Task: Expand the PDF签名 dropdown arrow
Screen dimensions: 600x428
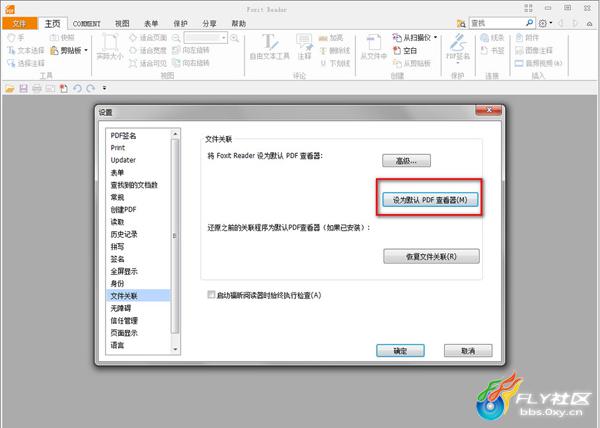Action: (x=458, y=63)
